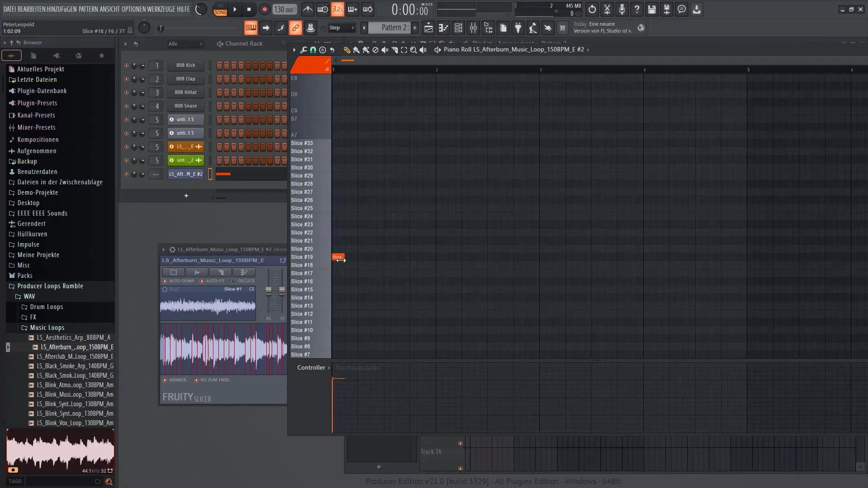Open the WERKZEUGE menu
This screenshot has width=868, height=488.
[161, 9]
